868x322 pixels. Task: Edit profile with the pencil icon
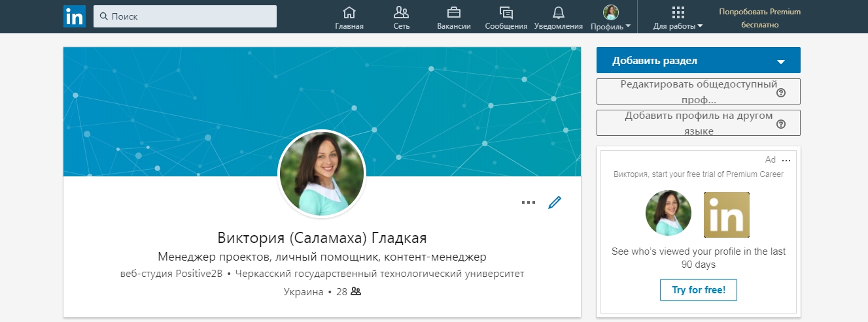click(x=555, y=202)
